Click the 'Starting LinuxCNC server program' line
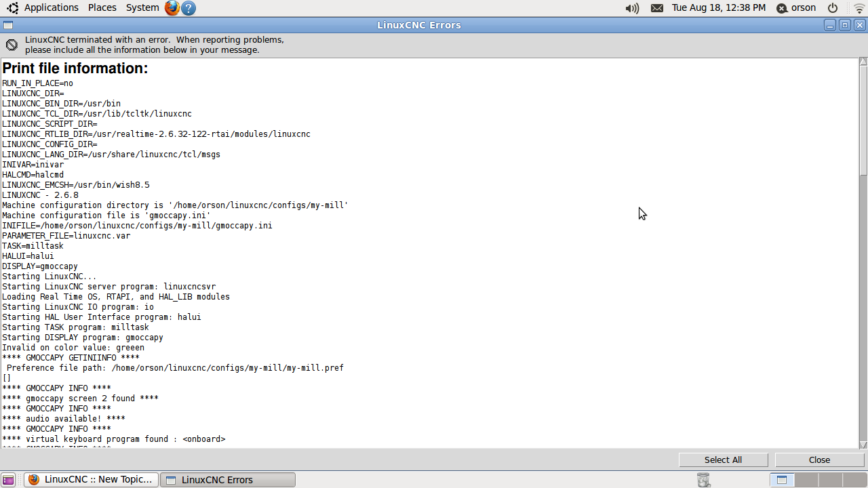 108,287
